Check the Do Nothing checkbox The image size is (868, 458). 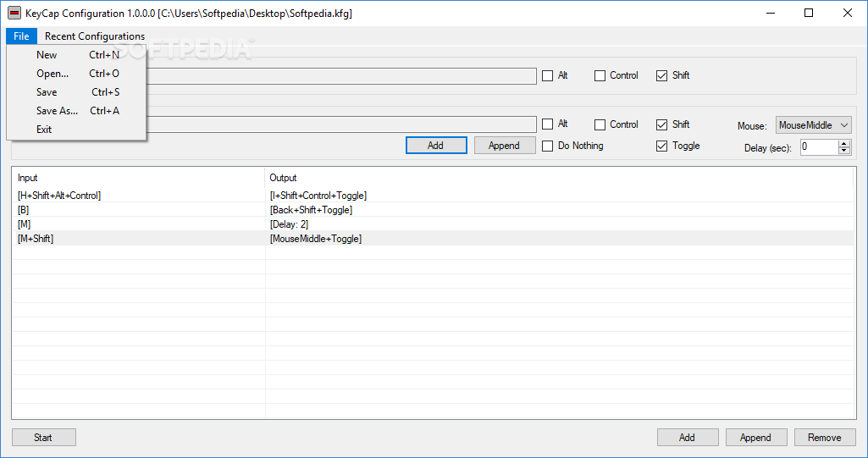pos(548,146)
